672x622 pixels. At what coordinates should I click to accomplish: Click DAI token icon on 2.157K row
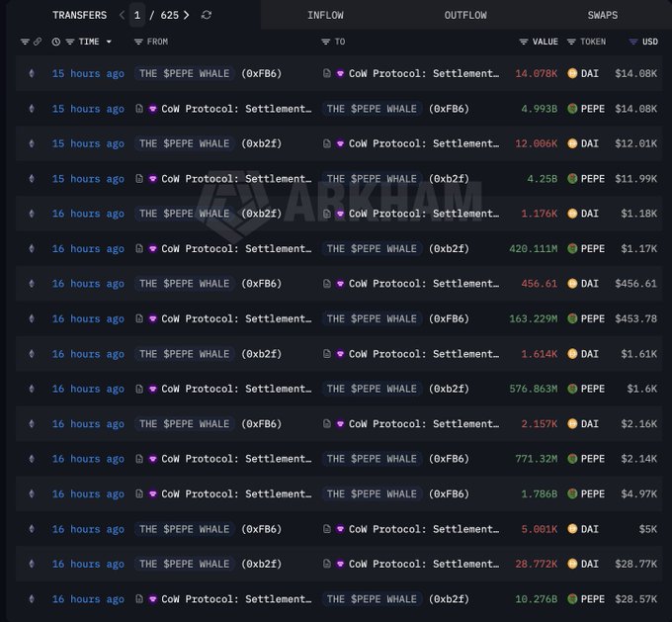(x=572, y=424)
